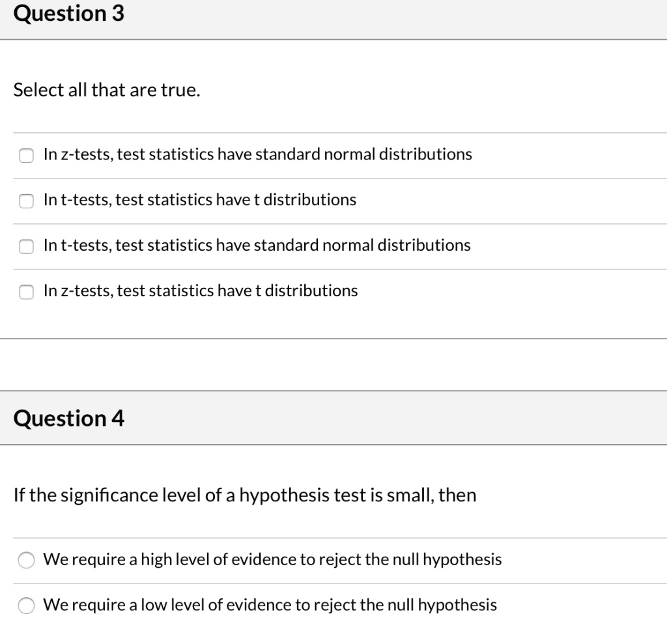Click the fourth answer row in Question 3

(x=200, y=291)
